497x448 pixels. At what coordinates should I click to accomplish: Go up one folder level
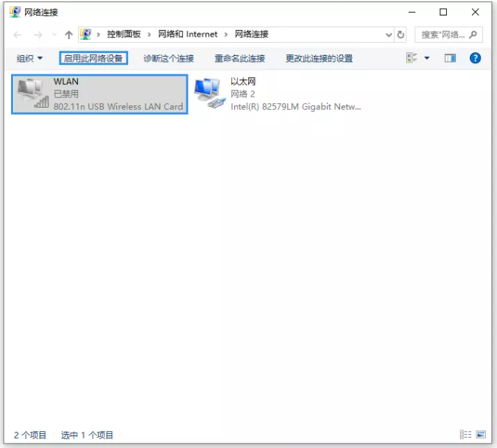point(68,35)
